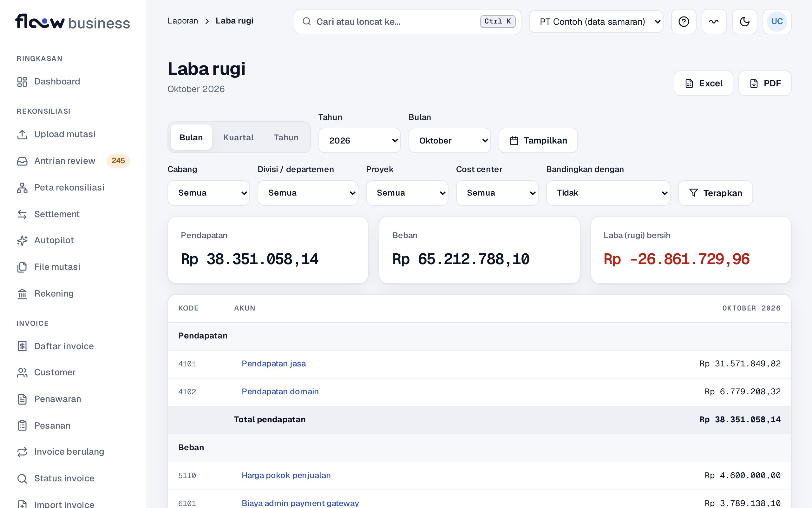Export report as PDF
Viewport: 812px width, 508px height.
pyautogui.click(x=765, y=83)
